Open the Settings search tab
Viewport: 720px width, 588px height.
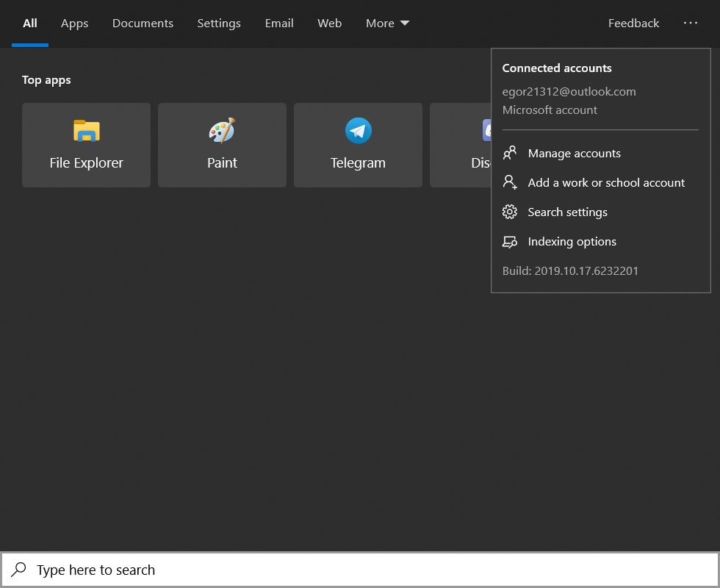(x=219, y=24)
